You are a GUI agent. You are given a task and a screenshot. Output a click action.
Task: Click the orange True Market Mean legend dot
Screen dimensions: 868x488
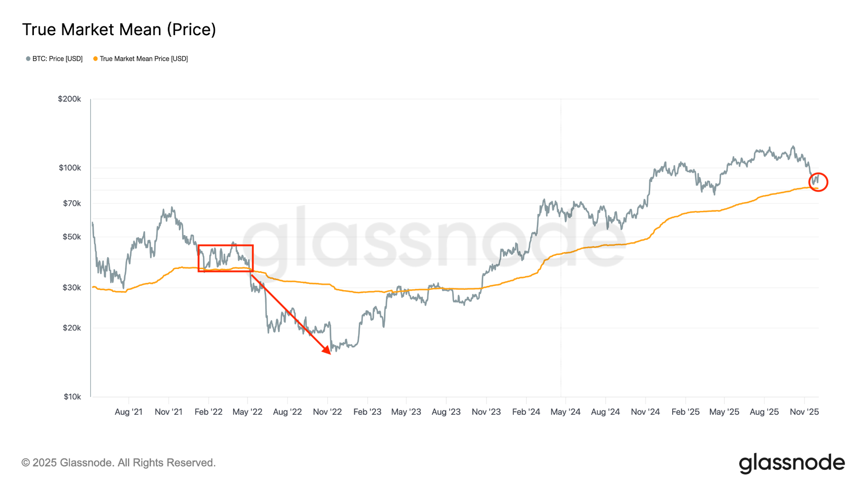tap(95, 59)
